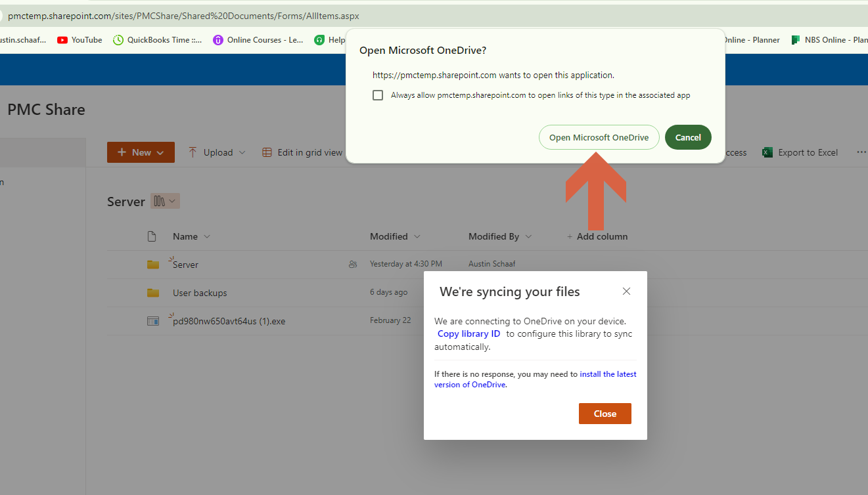Open the YouTube bookmark

(x=80, y=40)
